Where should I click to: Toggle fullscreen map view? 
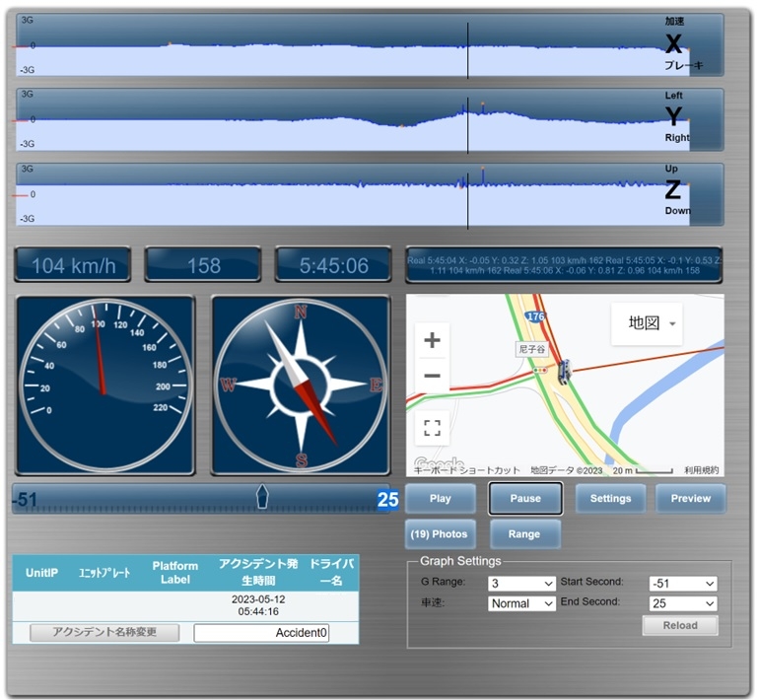[x=432, y=428]
